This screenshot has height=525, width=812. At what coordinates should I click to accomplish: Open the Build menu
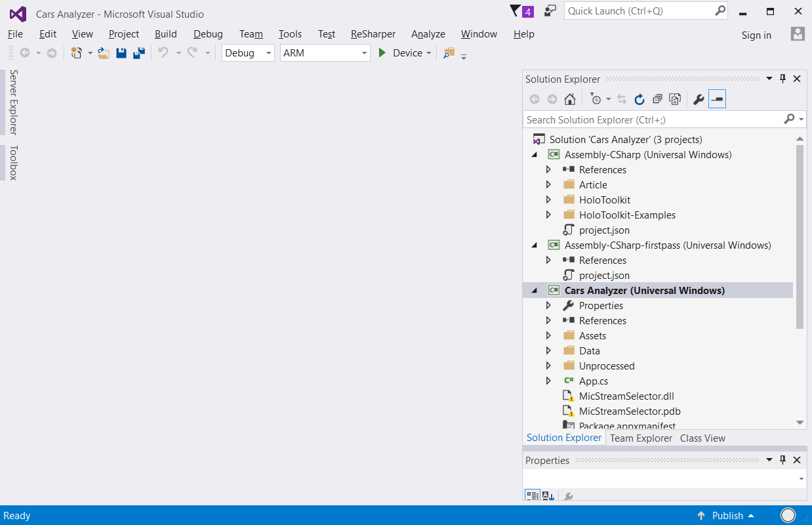pyautogui.click(x=166, y=34)
